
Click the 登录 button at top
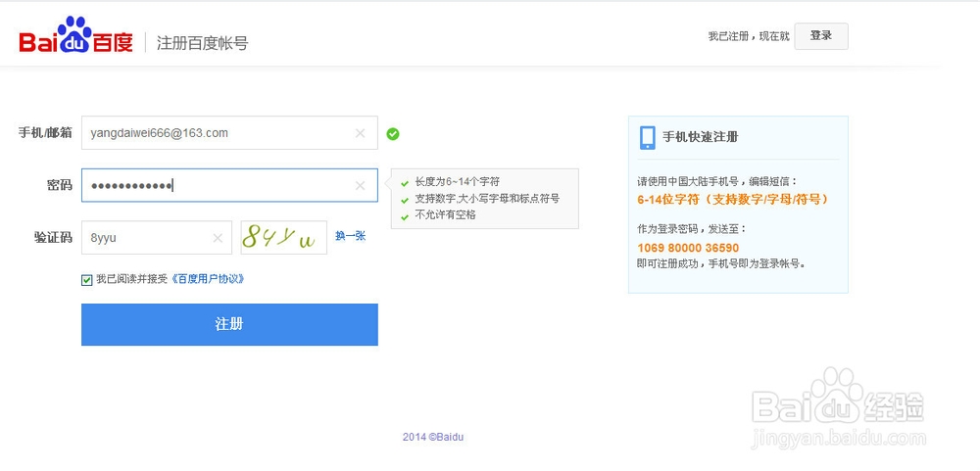[821, 36]
